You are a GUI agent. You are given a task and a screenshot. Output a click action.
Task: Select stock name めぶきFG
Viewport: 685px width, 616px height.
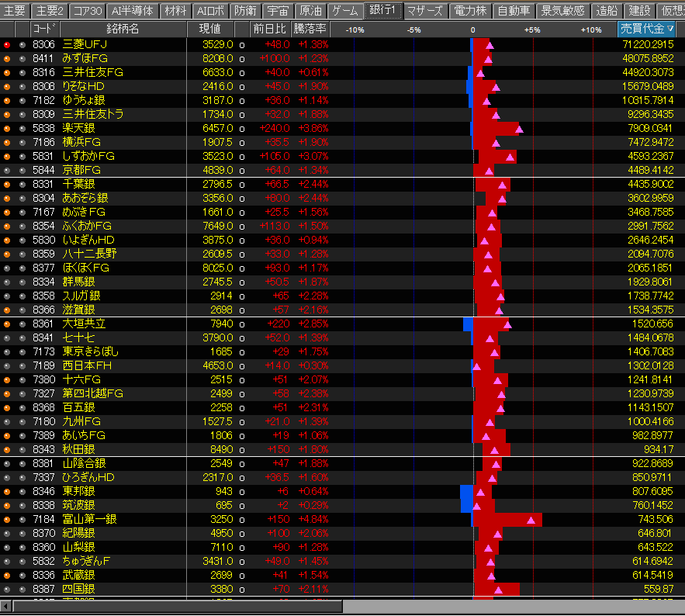84,213
